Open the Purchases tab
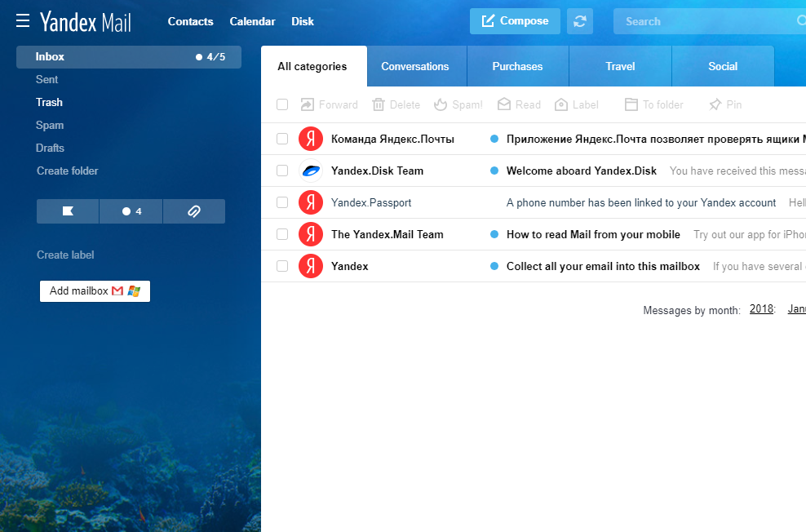The image size is (806, 532). 518,66
